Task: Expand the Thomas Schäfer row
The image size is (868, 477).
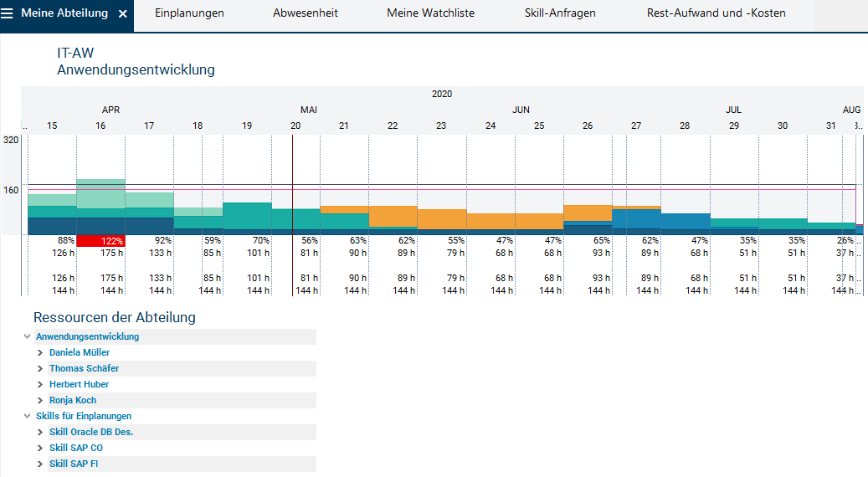Action: (x=40, y=368)
